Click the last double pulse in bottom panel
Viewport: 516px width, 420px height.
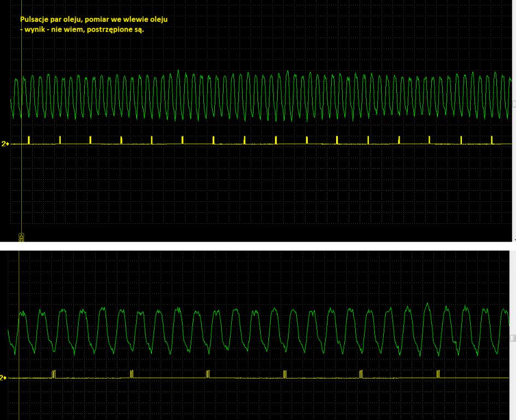(438, 374)
